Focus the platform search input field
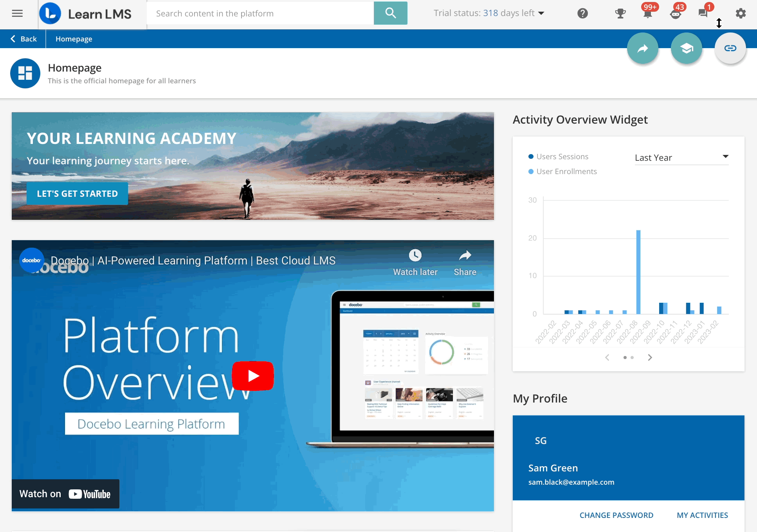This screenshot has height=532, width=757. (x=260, y=13)
